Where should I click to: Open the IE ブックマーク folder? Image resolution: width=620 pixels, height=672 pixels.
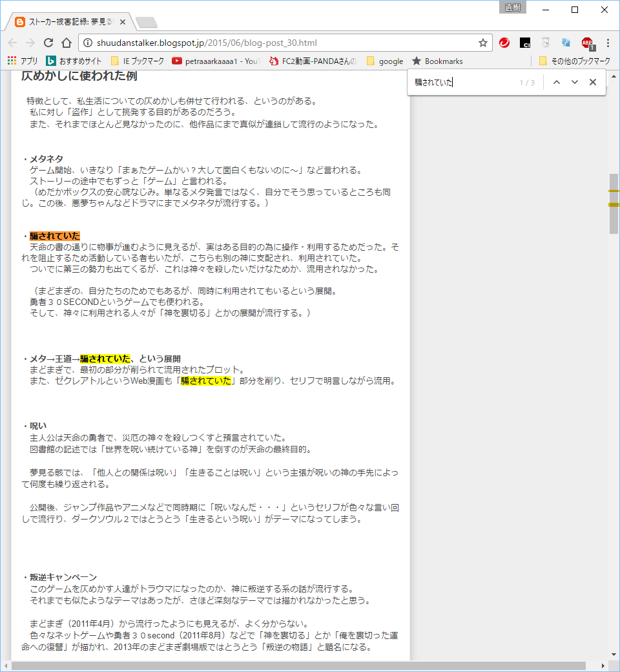click(x=137, y=61)
